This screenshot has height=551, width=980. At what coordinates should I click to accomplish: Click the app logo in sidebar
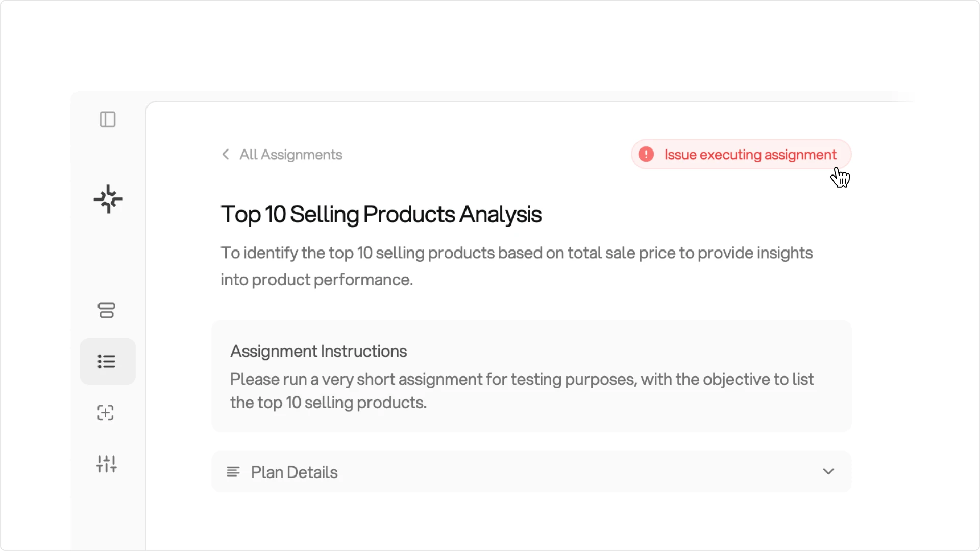tap(108, 199)
